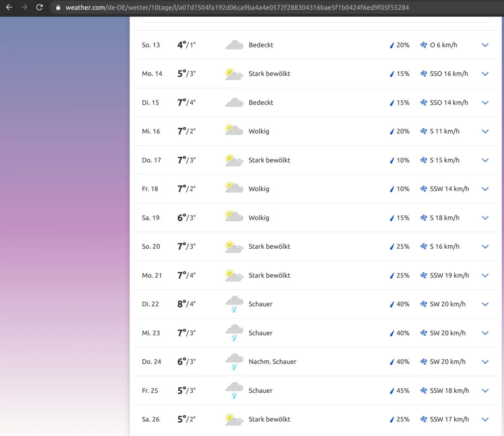Click the 'SSO 14 km/h' wind value
Image resolution: width=504 pixels, height=436 pixels.
pyautogui.click(x=449, y=102)
